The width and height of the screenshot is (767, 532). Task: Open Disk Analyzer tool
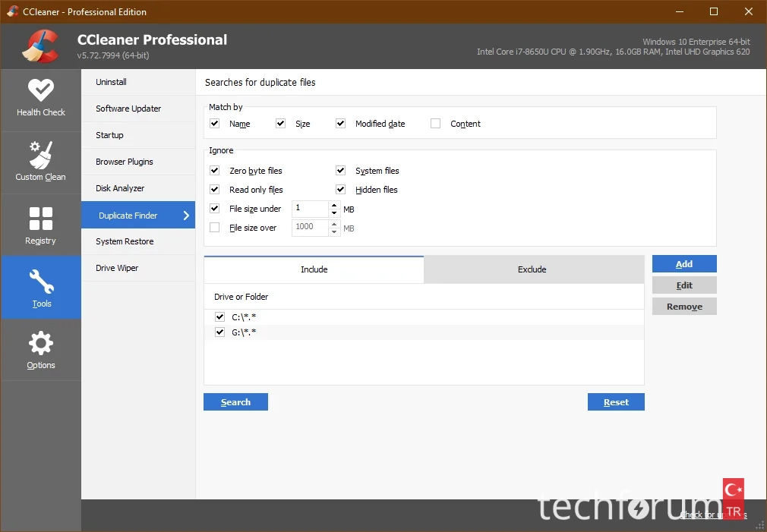coord(138,188)
